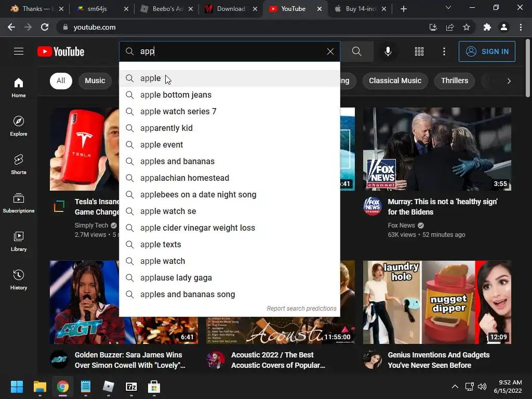Open the Tesla phone video thumbnail
This screenshot has width=532, height=399.
85,149
